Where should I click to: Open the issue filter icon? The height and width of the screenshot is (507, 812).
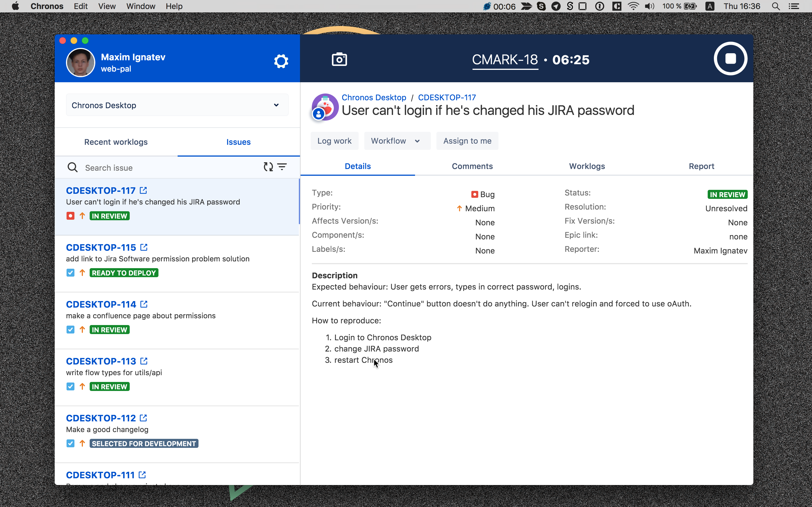tap(282, 167)
